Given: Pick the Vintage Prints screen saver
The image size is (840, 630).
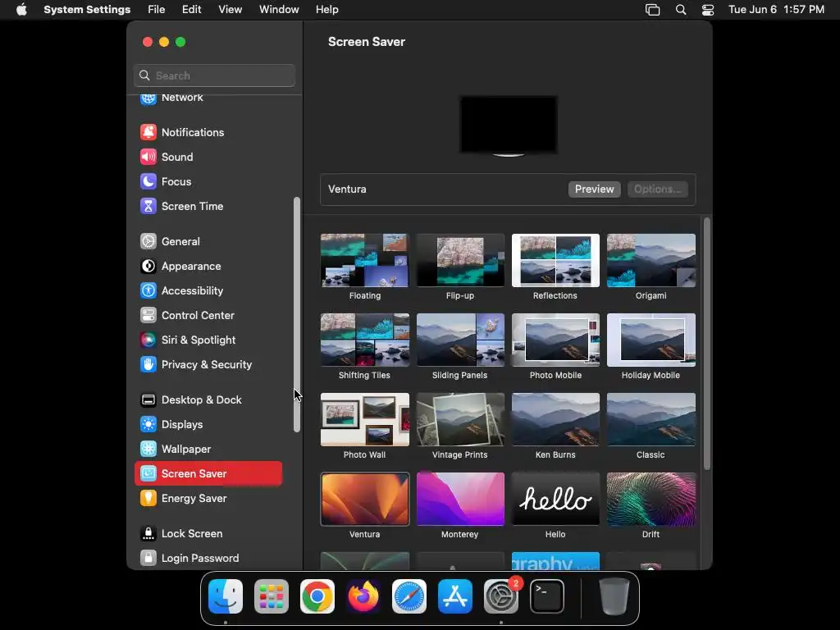Looking at the screenshot, I should click(x=460, y=419).
